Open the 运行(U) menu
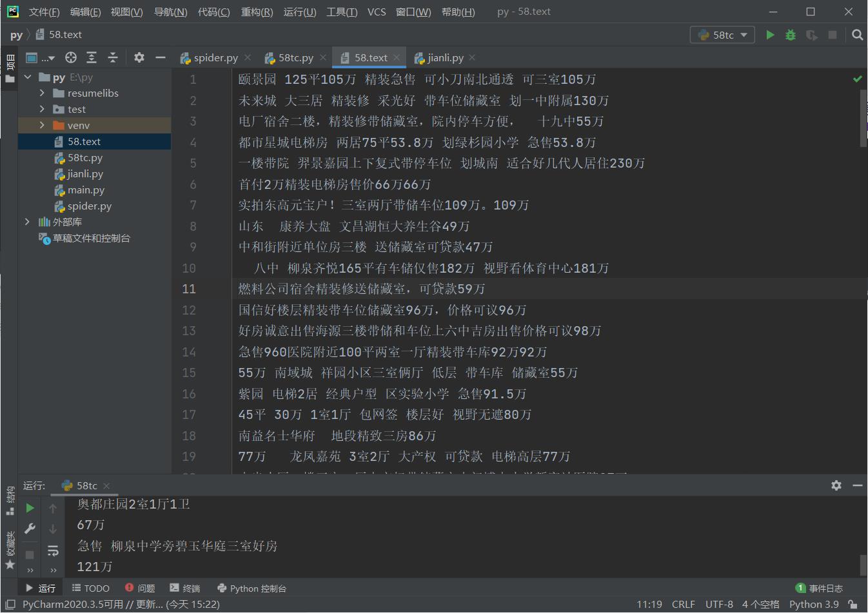Viewport: 868px width, 613px height. [300, 12]
